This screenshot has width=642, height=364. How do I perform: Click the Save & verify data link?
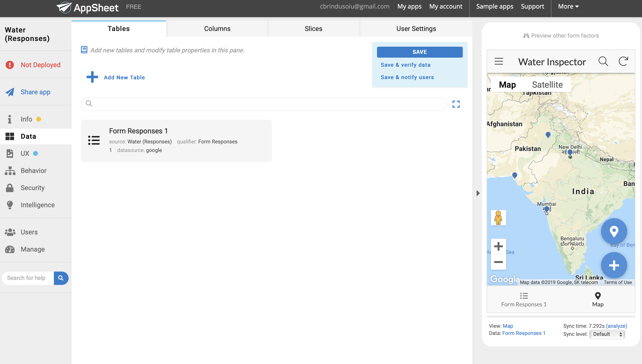405,65
